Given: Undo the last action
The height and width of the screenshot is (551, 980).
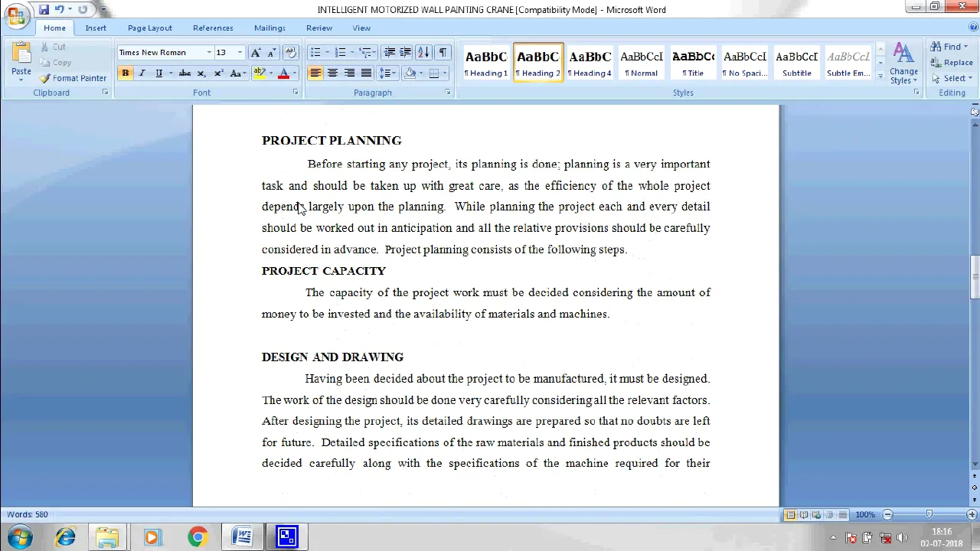Looking at the screenshot, I should pyautogui.click(x=59, y=10).
